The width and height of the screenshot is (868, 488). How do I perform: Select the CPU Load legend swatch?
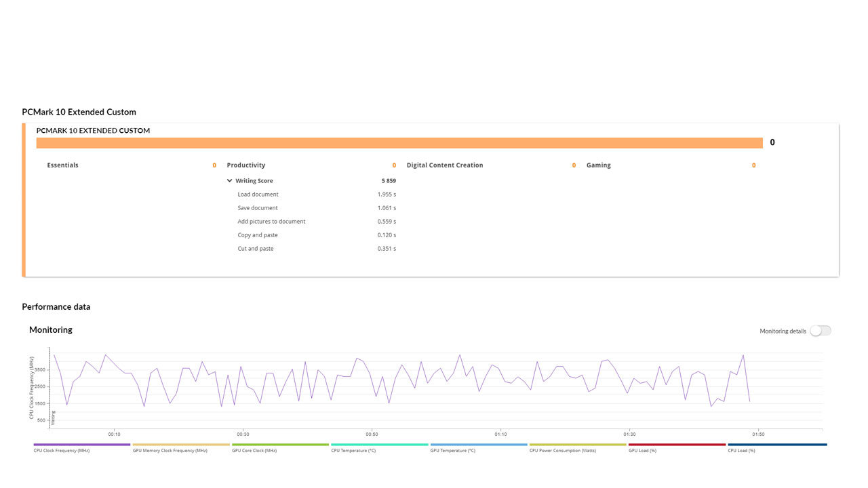pos(777,445)
